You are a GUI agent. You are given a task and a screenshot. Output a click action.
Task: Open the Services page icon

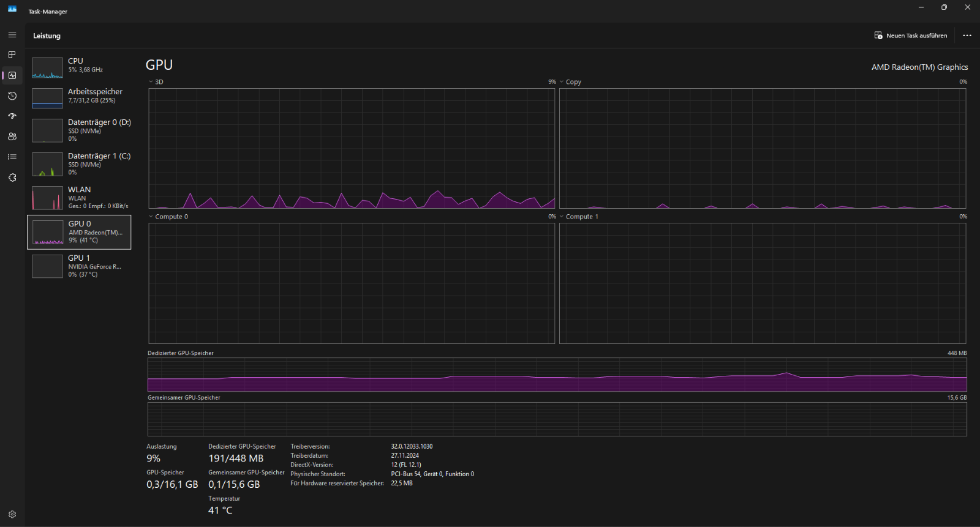point(12,178)
